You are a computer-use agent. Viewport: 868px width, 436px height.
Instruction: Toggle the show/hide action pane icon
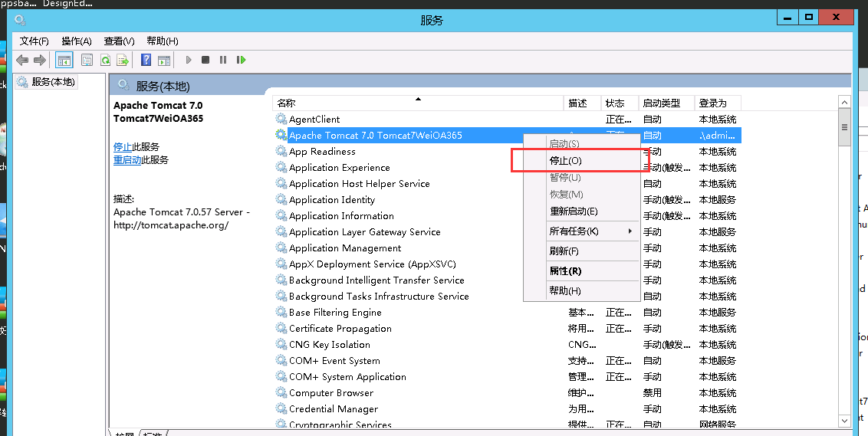pyautogui.click(x=164, y=60)
